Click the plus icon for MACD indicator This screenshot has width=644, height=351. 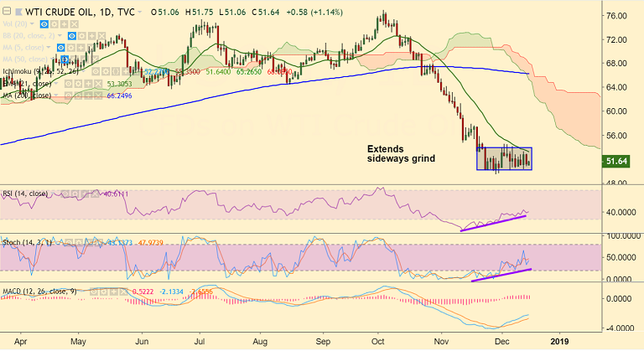click(114, 292)
